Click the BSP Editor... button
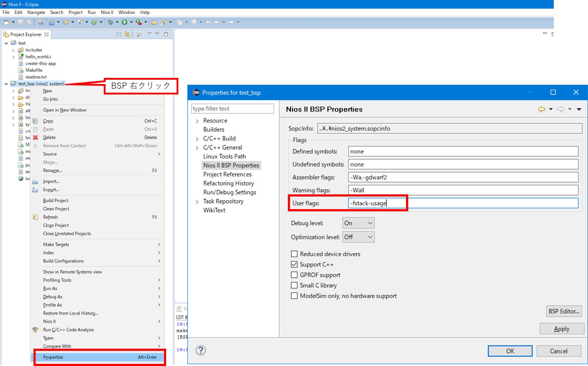 coord(563,312)
